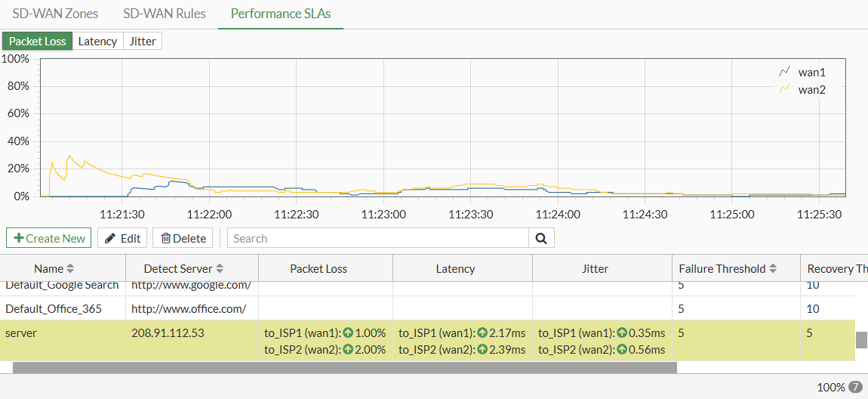Click the wan1 legend line icon

[x=784, y=73]
